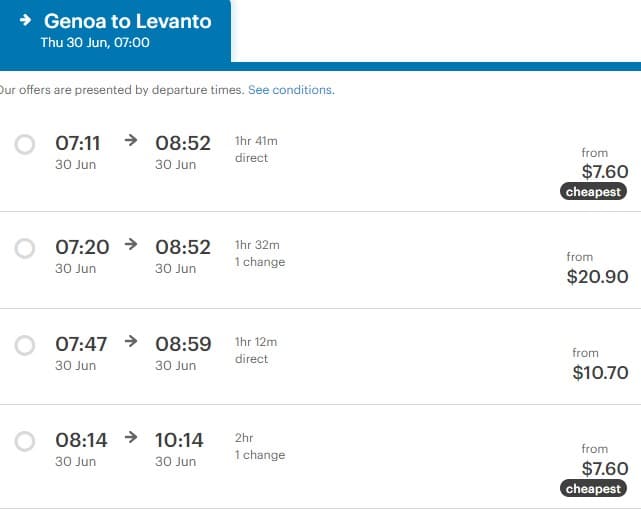641x512 pixels.
Task: Pick the 07:47 direct train option
Action: click(25, 345)
